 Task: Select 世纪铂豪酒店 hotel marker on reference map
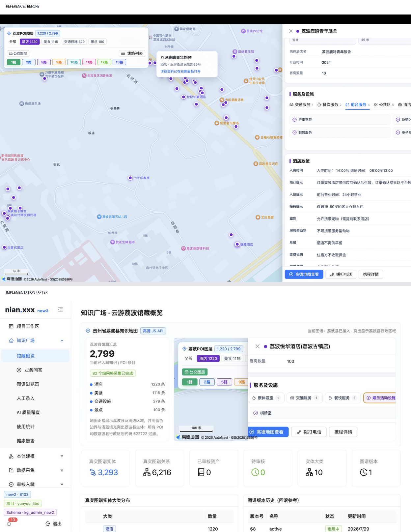(x=183, y=97)
